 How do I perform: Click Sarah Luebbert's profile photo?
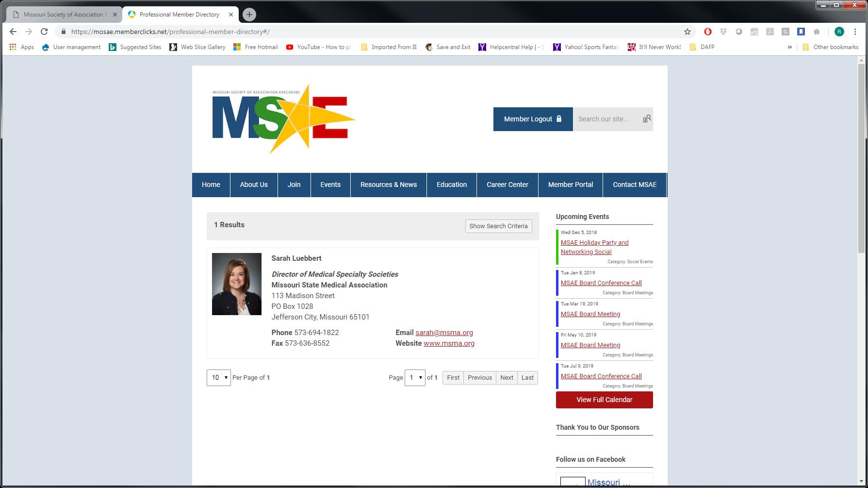pos(237,284)
